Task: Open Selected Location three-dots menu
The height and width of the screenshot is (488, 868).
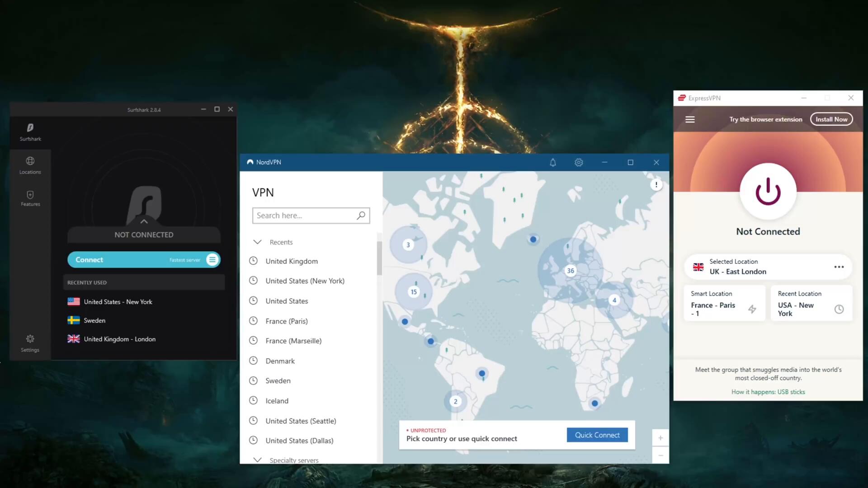Action: 839,267
